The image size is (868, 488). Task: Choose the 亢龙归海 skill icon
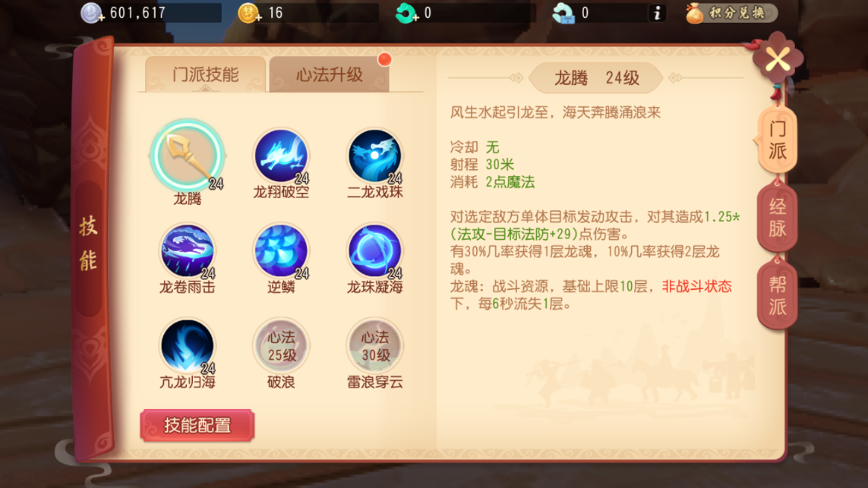[x=187, y=346]
